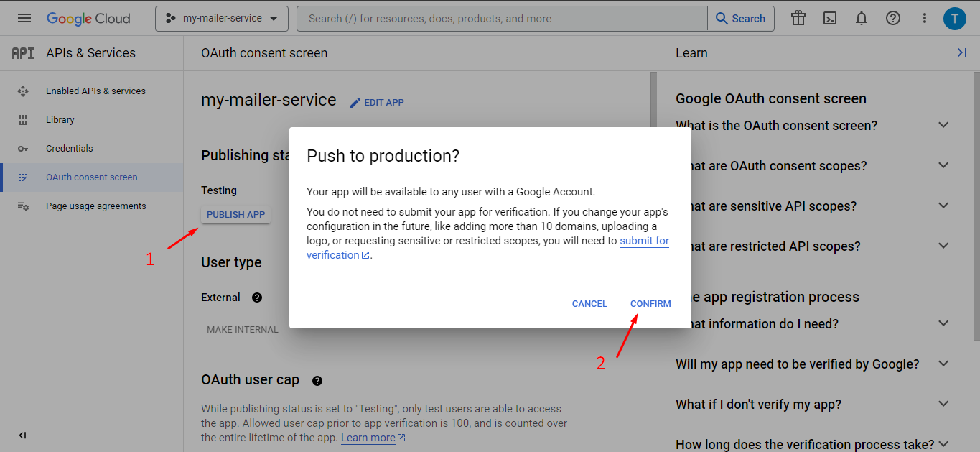980x452 pixels.
Task: Click the PUBLISH APP button
Action: [235, 214]
